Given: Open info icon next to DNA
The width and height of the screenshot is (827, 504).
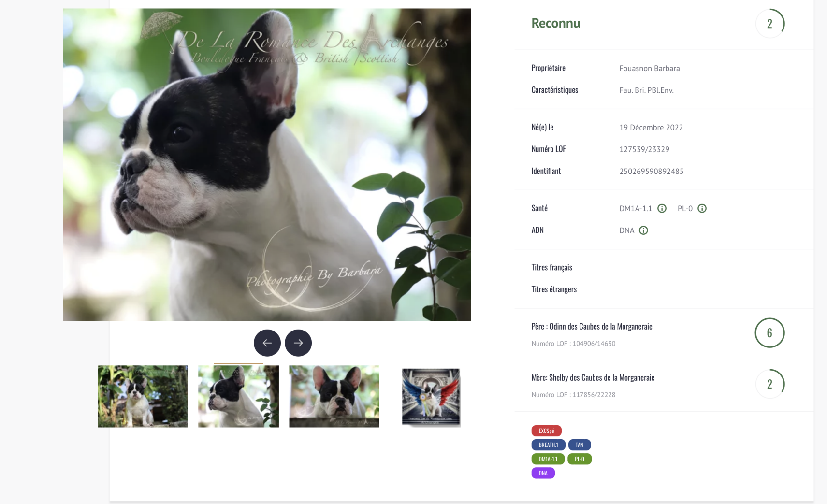Looking at the screenshot, I should click(x=643, y=230).
